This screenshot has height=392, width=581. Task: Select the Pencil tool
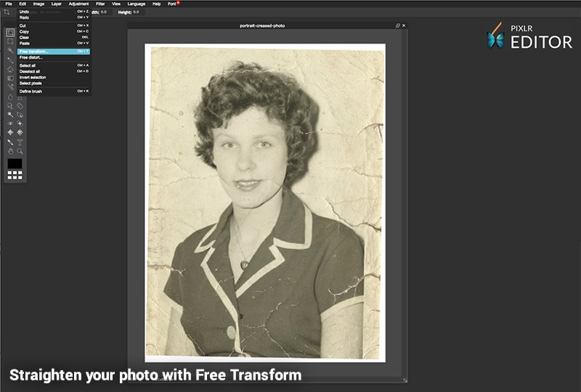click(10, 60)
